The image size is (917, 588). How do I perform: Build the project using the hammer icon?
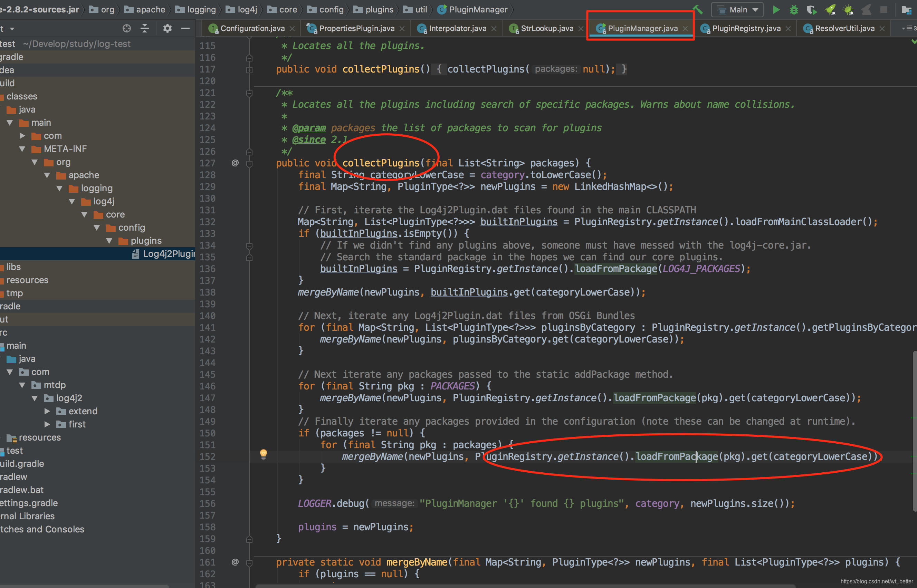[698, 10]
